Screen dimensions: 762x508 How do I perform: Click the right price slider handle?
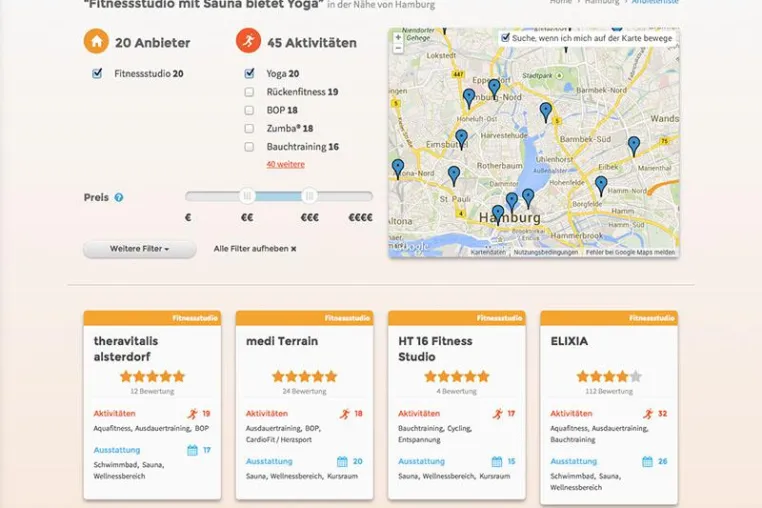pyautogui.click(x=309, y=196)
